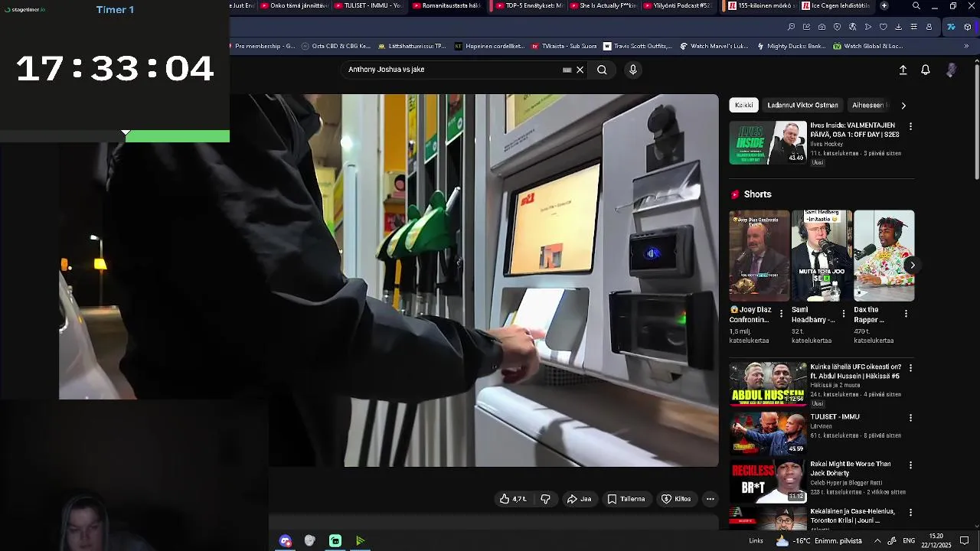Open Ilves Inside video thumbnail

point(768,142)
